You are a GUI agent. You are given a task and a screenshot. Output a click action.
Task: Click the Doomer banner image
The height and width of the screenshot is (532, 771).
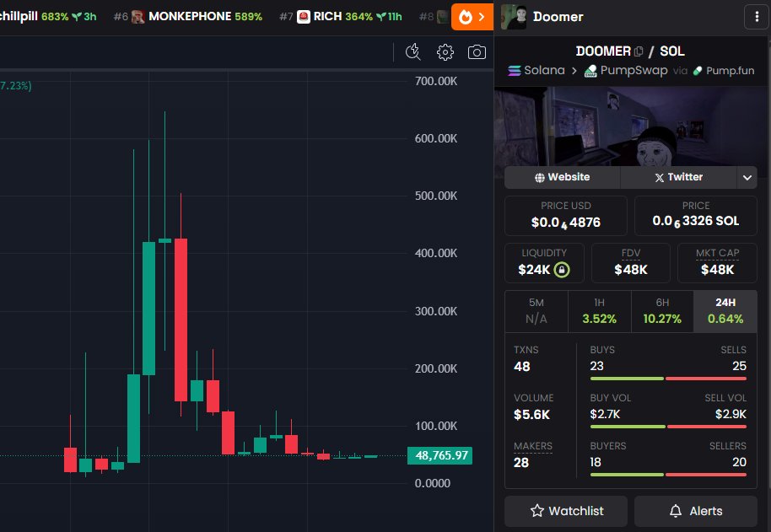(x=631, y=126)
